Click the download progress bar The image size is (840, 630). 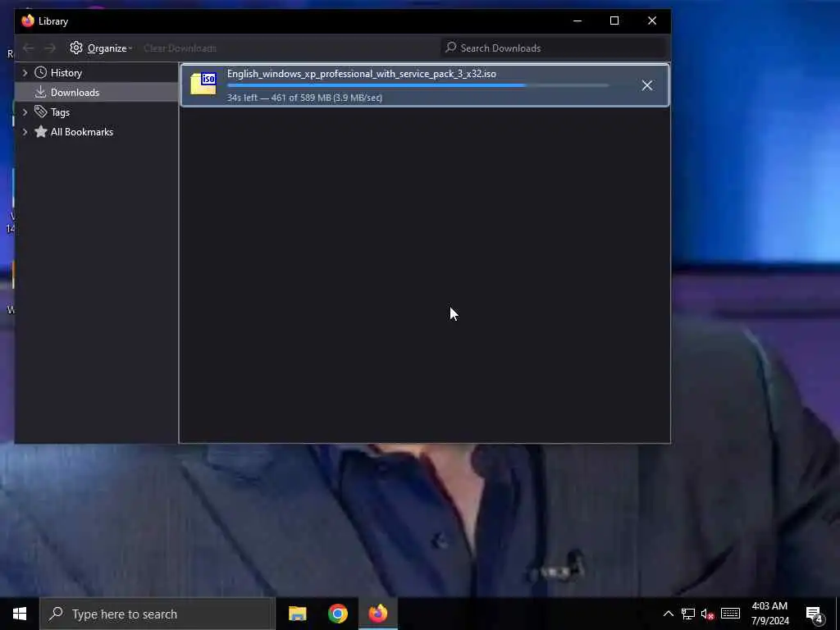(x=418, y=85)
